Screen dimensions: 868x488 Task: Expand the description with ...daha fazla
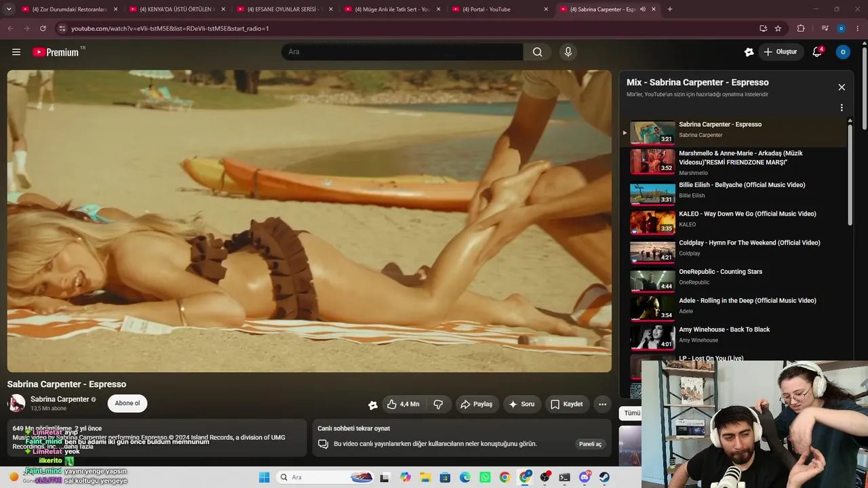78,447
